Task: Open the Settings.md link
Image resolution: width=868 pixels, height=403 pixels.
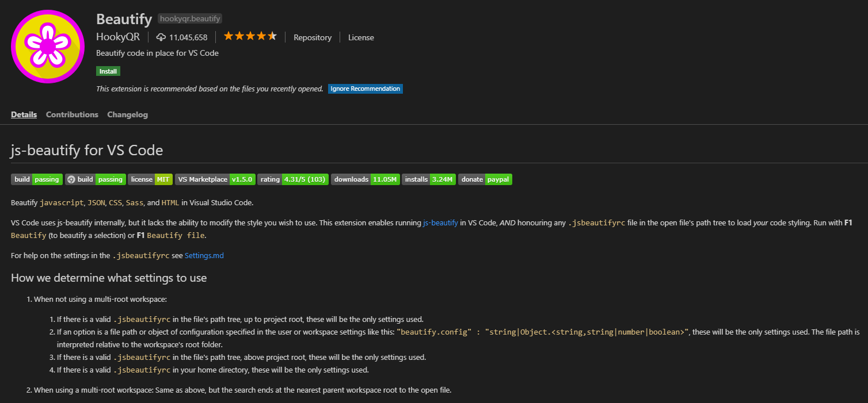Action: tap(204, 255)
